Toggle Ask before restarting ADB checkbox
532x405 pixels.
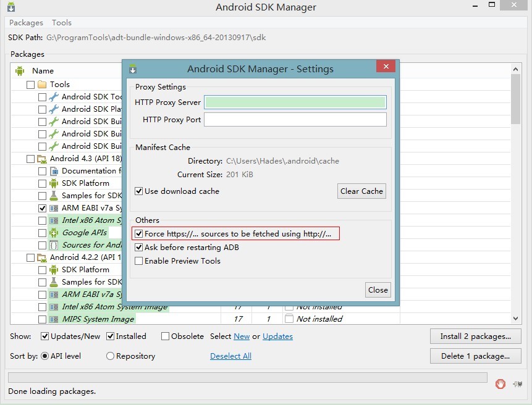[x=139, y=248]
